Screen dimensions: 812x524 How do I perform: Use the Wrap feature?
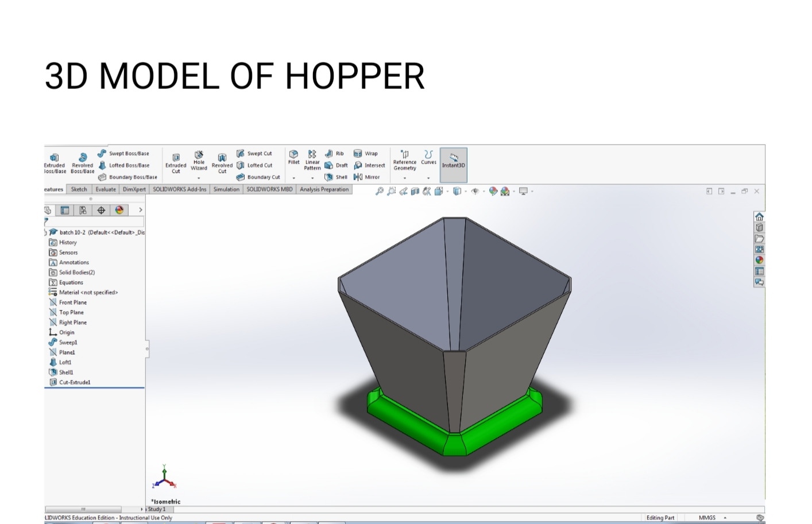click(366, 153)
